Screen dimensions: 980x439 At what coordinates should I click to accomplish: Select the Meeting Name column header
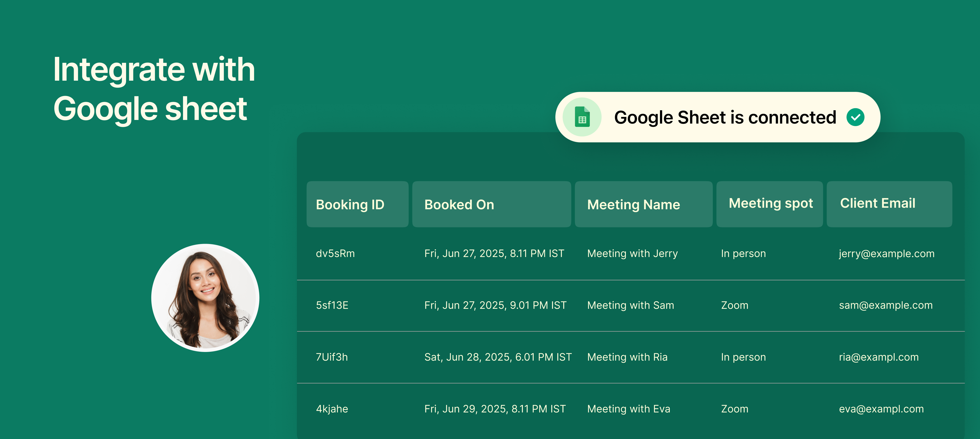click(644, 204)
